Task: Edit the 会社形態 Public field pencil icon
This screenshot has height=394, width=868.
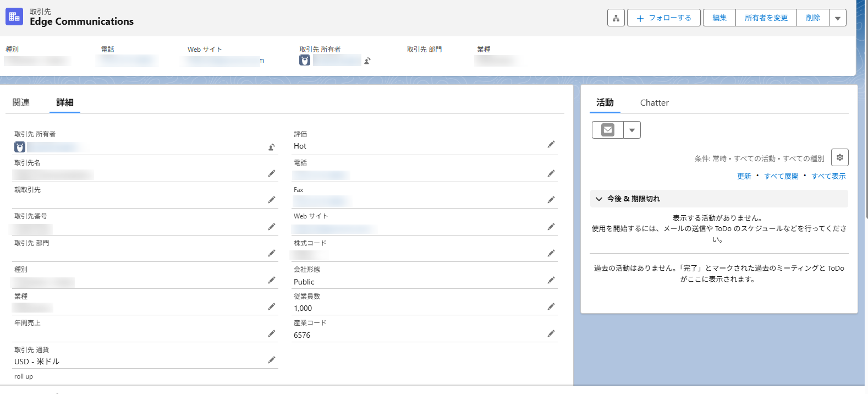Action: coord(551,280)
